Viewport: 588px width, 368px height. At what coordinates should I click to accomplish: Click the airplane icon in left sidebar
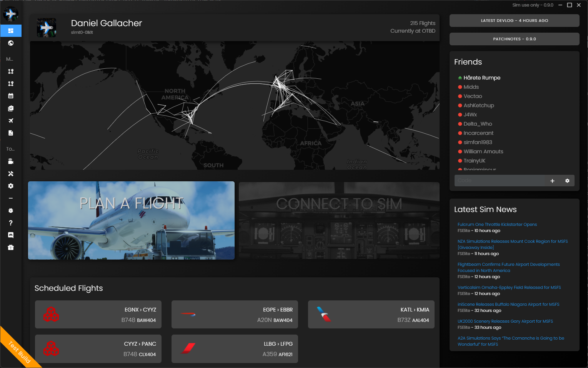click(11, 121)
